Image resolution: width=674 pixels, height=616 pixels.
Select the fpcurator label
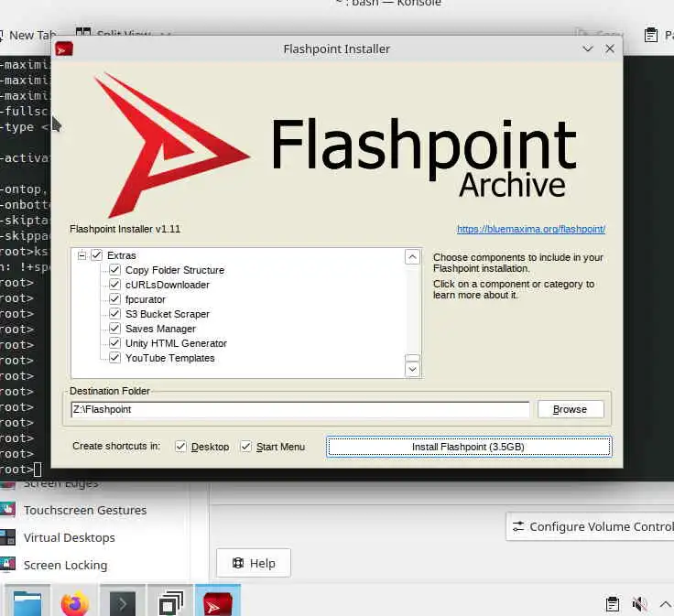[x=146, y=299]
